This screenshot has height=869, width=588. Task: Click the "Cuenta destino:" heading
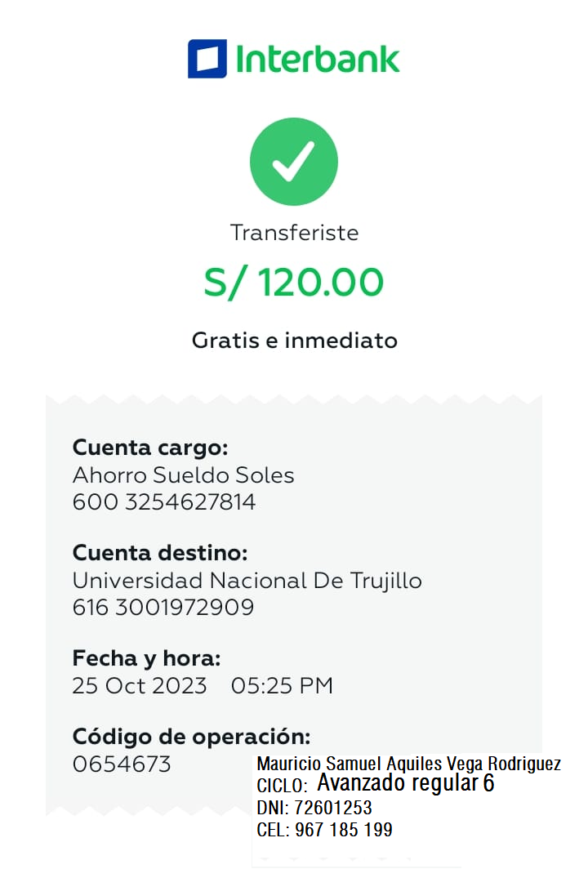pyautogui.click(x=160, y=553)
